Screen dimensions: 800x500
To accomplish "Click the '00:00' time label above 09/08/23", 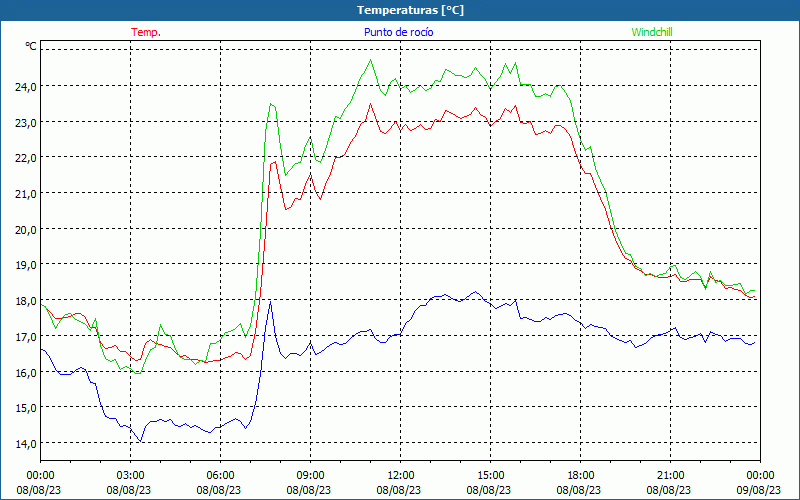I will click(x=760, y=476).
